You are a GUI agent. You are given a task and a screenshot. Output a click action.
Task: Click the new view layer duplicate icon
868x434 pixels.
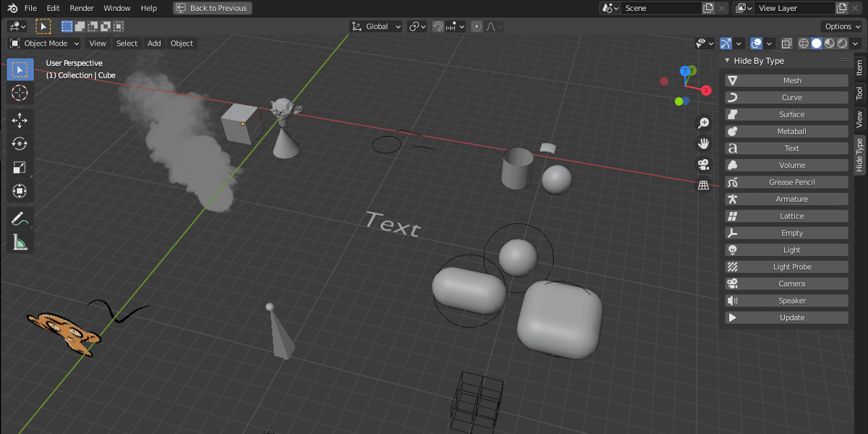[x=842, y=8]
